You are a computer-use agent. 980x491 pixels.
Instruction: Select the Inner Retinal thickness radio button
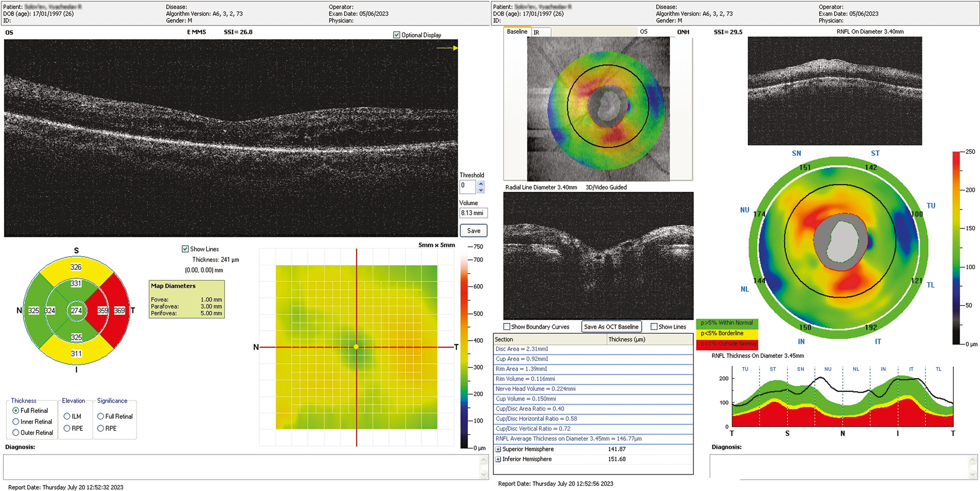pos(16,422)
